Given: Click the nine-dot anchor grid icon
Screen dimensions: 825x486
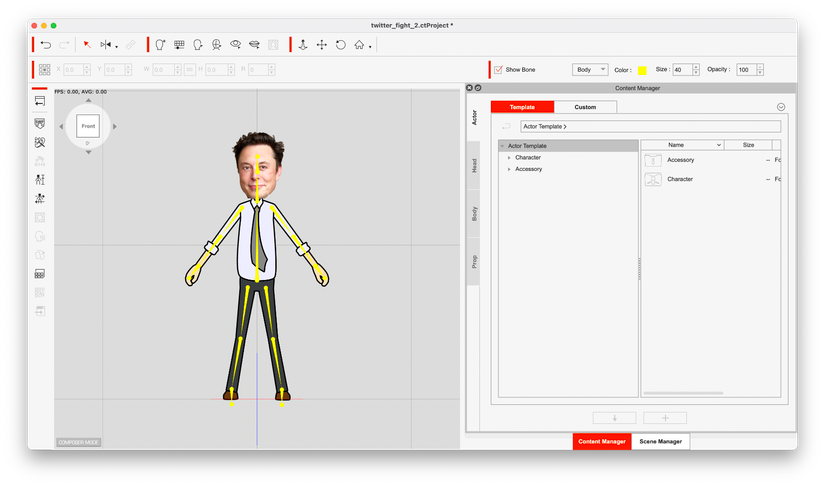Looking at the screenshot, I should click(45, 69).
